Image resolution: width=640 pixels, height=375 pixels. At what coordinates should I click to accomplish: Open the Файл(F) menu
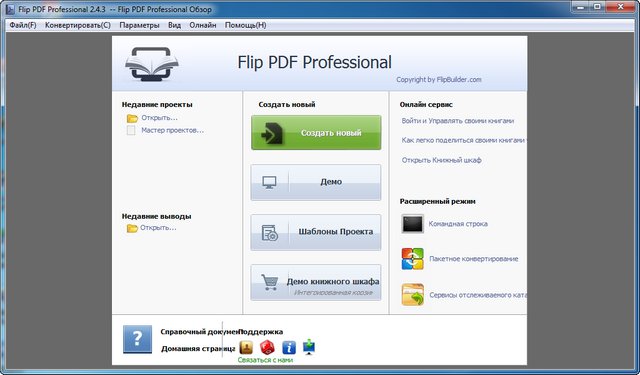pyautogui.click(x=23, y=25)
